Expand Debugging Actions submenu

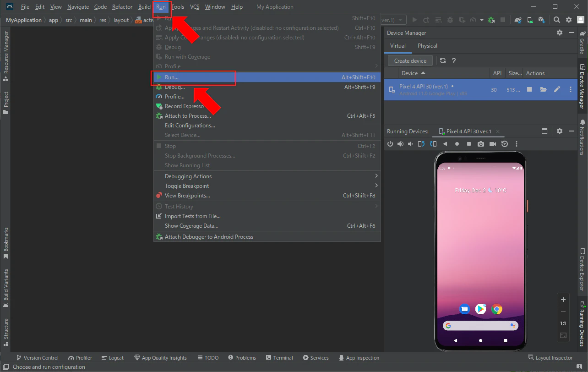267,176
